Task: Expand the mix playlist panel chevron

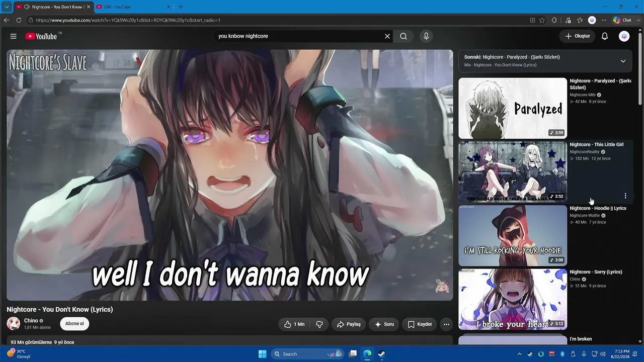Action: (x=623, y=61)
